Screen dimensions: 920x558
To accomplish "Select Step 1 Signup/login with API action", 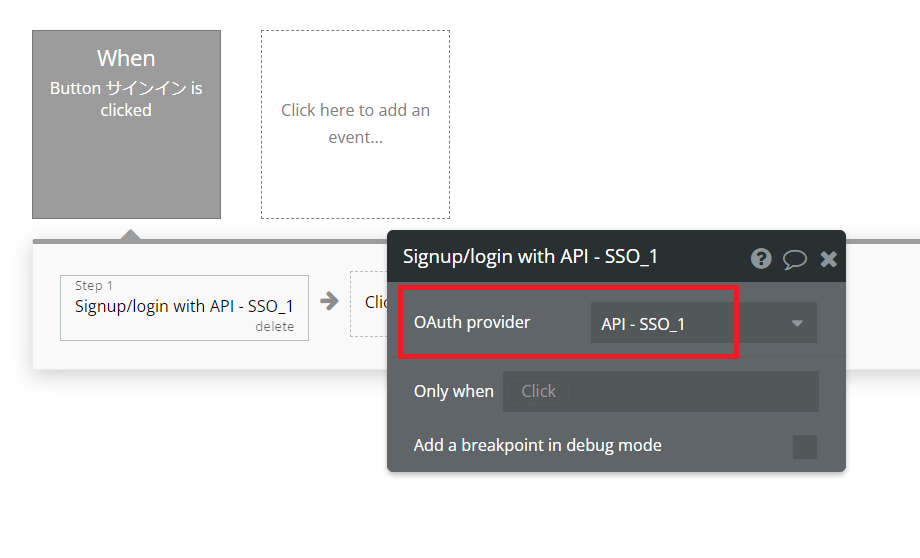I will pos(184,307).
